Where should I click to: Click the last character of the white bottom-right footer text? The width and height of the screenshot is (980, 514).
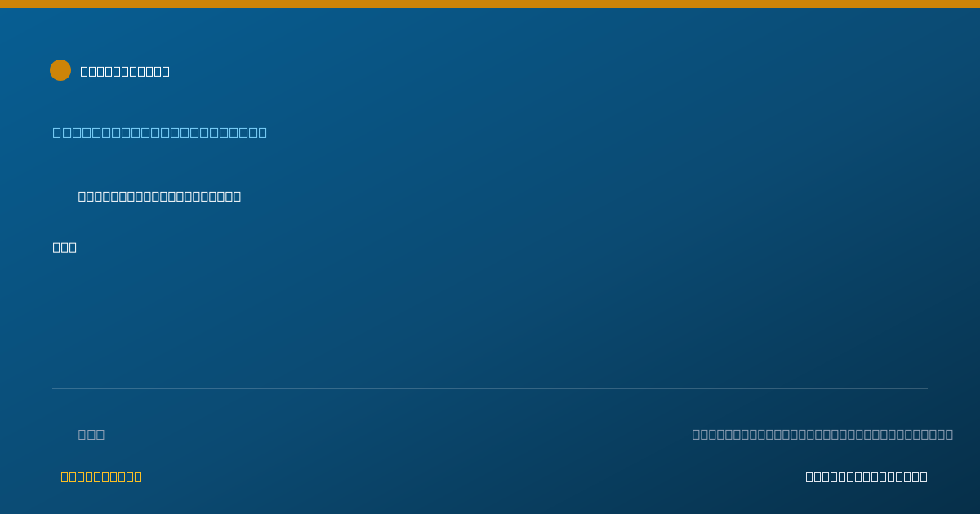(x=924, y=476)
